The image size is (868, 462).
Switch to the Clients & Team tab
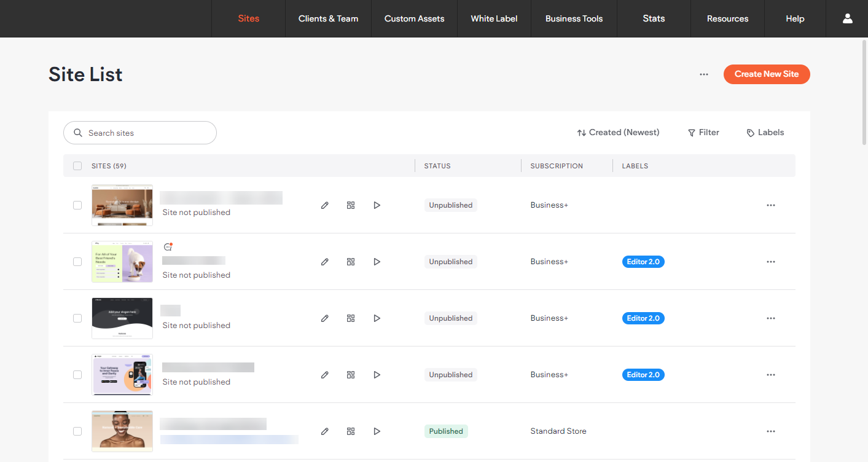328,18
